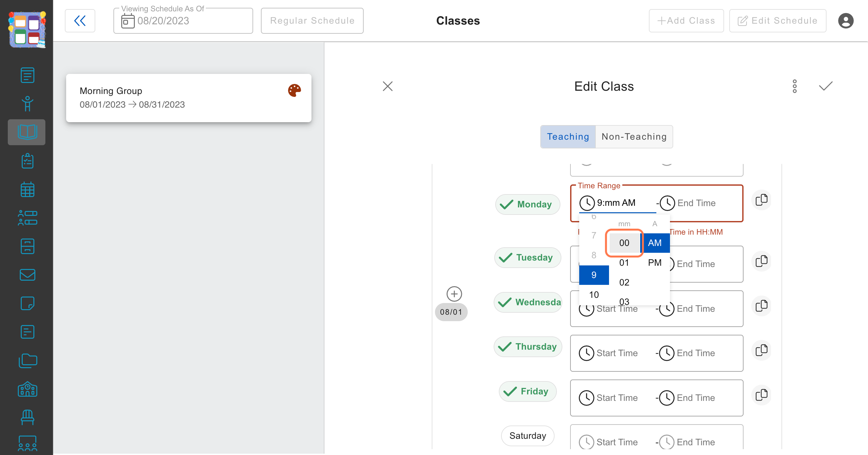Copy Friday's time range icon
Screen dimensions: 868x455
point(761,395)
